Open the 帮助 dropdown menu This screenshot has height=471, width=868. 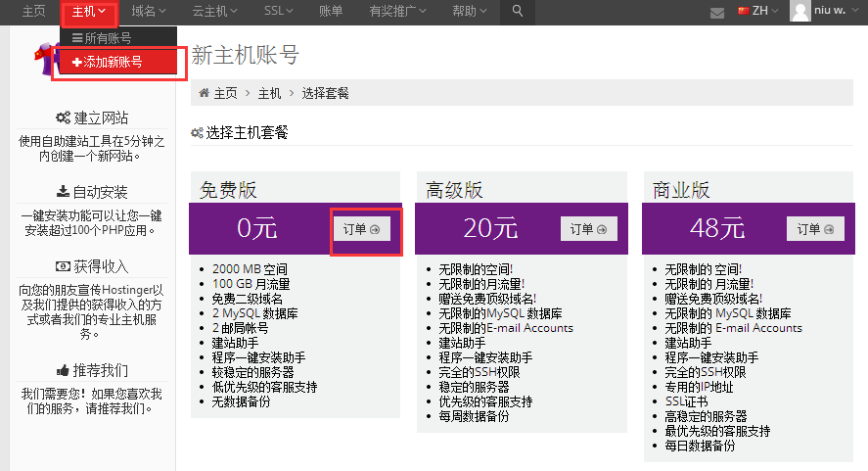pyautogui.click(x=471, y=12)
